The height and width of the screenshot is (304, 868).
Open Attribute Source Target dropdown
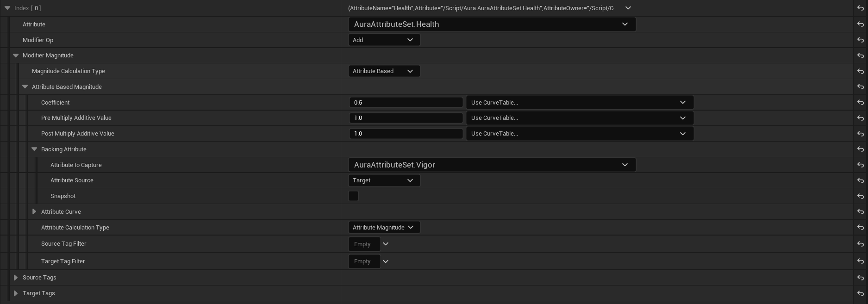[x=384, y=180]
